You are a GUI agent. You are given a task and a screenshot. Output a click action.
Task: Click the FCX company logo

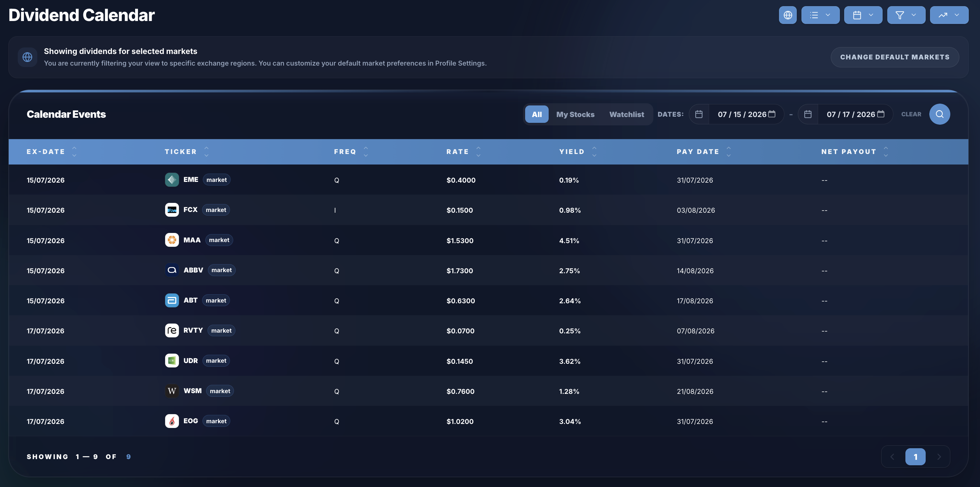click(x=172, y=210)
